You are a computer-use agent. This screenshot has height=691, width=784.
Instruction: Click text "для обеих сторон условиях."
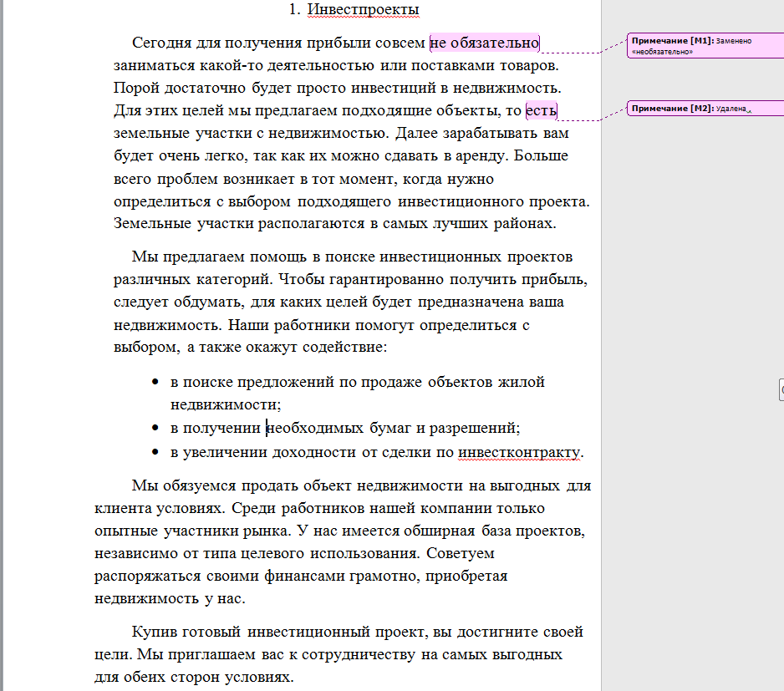tap(194, 678)
